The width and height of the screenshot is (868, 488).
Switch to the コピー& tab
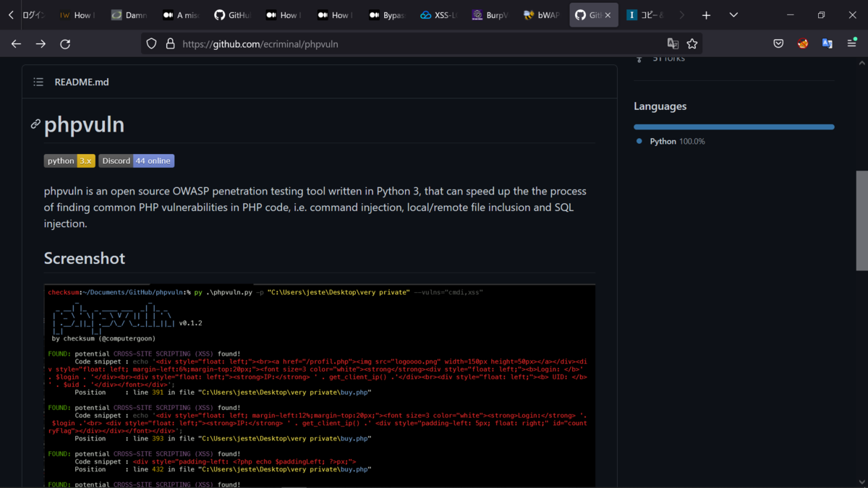[x=646, y=15]
